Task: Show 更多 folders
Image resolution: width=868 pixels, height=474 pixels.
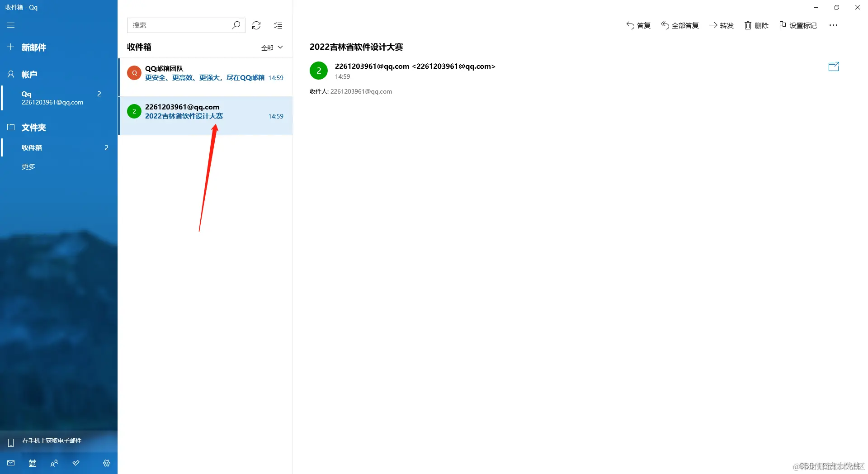Action: point(28,166)
